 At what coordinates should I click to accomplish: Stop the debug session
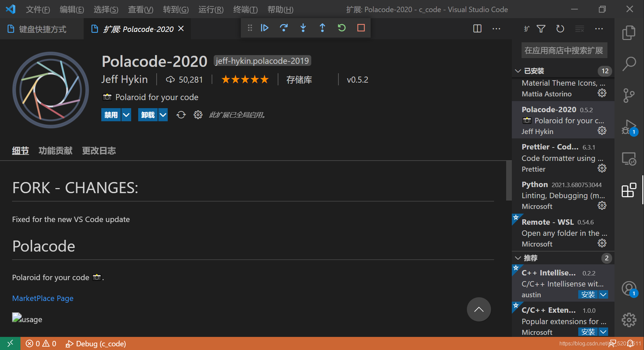(361, 28)
